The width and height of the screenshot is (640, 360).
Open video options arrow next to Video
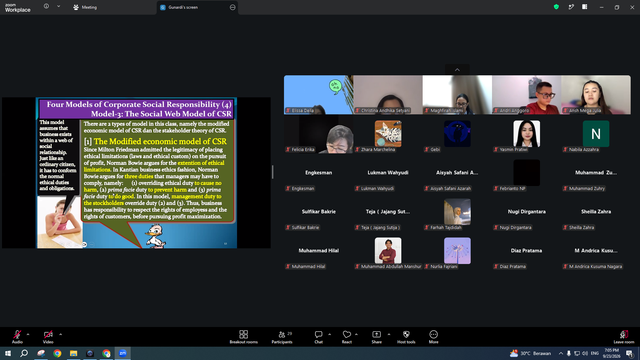click(x=60, y=334)
